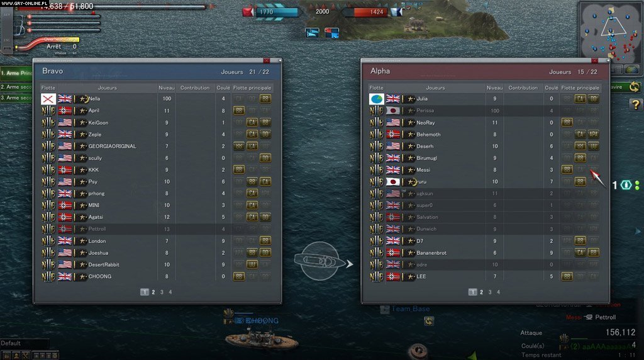
Task: Select player GEORGIAORIGINAL in Bravo list
Action: coord(157,146)
